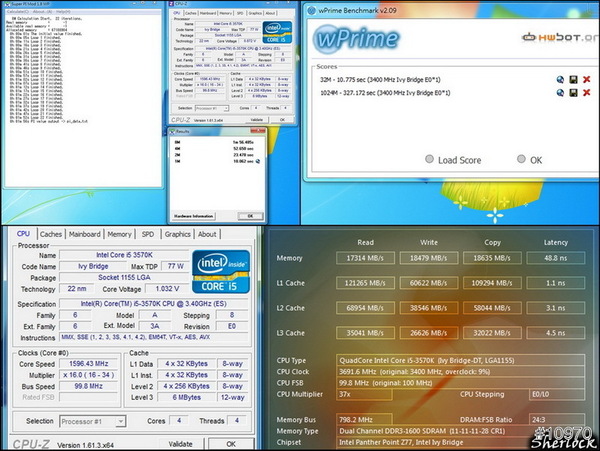Screen dimensions: 600x451
Task: Click globe icon for 32M wPrime score
Action: click(559, 79)
